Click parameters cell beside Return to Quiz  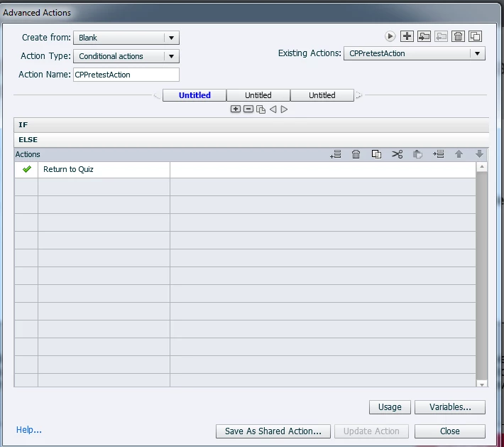tap(323, 170)
